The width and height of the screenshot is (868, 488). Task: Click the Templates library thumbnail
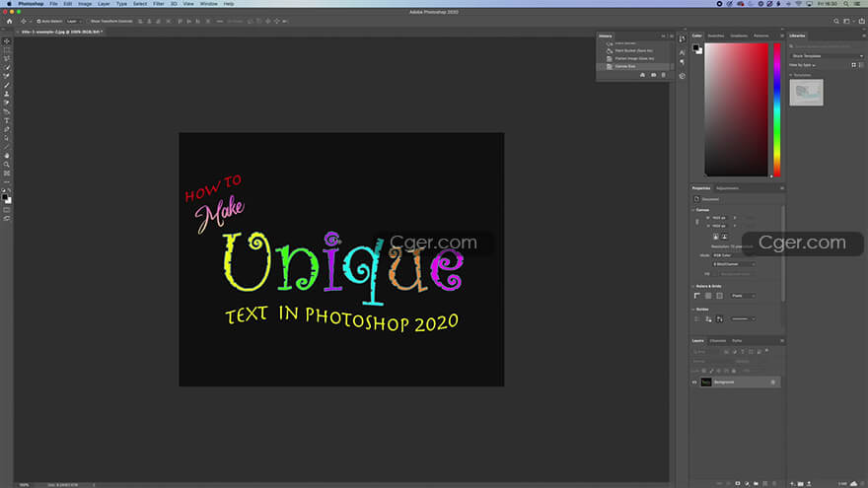click(807, 93)
